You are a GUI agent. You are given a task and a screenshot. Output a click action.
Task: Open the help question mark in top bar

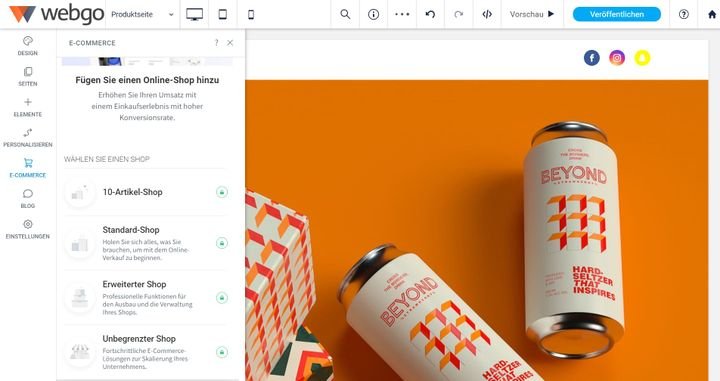coord(684,14)
